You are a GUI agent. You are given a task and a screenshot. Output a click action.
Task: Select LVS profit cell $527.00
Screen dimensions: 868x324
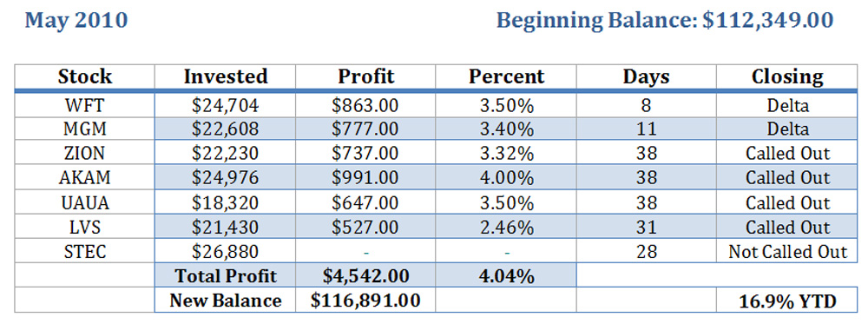click(x=366, y=227)
